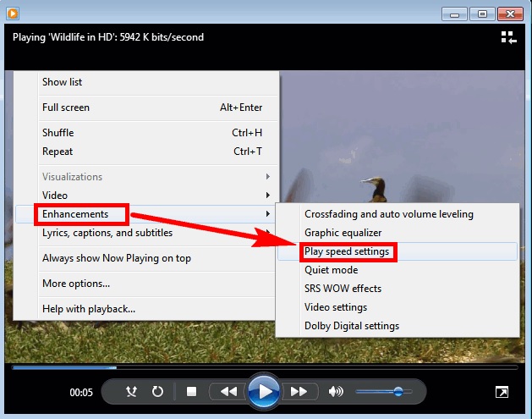Click the Rewind (previous) button
Viewport: 532px width, 419px height.
pyautogui.click(x=228, y=392)
